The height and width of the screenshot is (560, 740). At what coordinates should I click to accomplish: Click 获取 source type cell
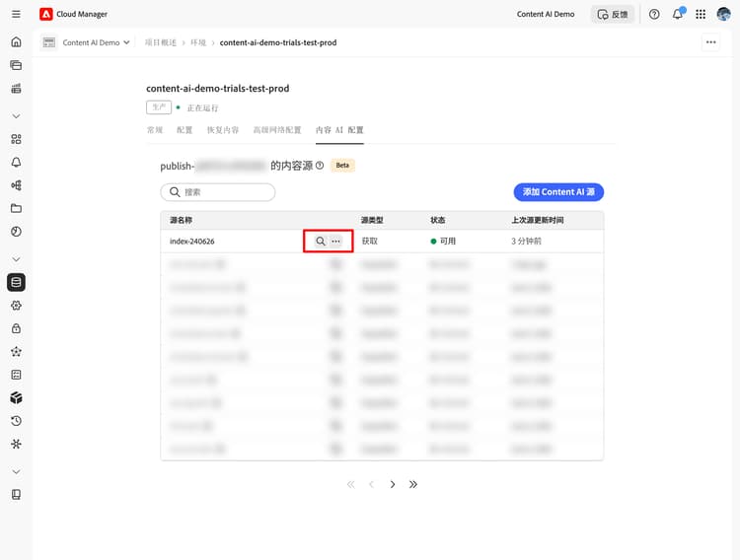pos(370,242)
